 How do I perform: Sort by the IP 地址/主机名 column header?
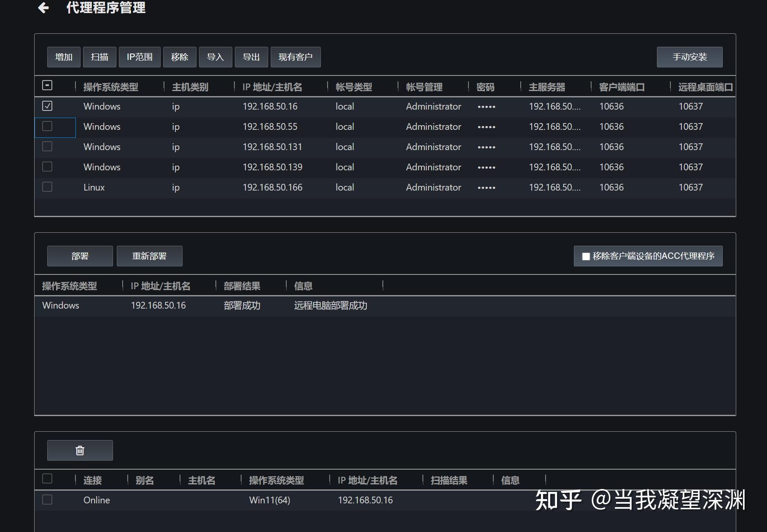[x=272, y=87]
